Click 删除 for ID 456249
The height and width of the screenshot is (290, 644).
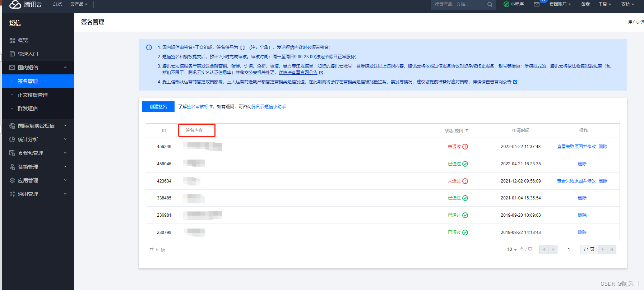603,147
